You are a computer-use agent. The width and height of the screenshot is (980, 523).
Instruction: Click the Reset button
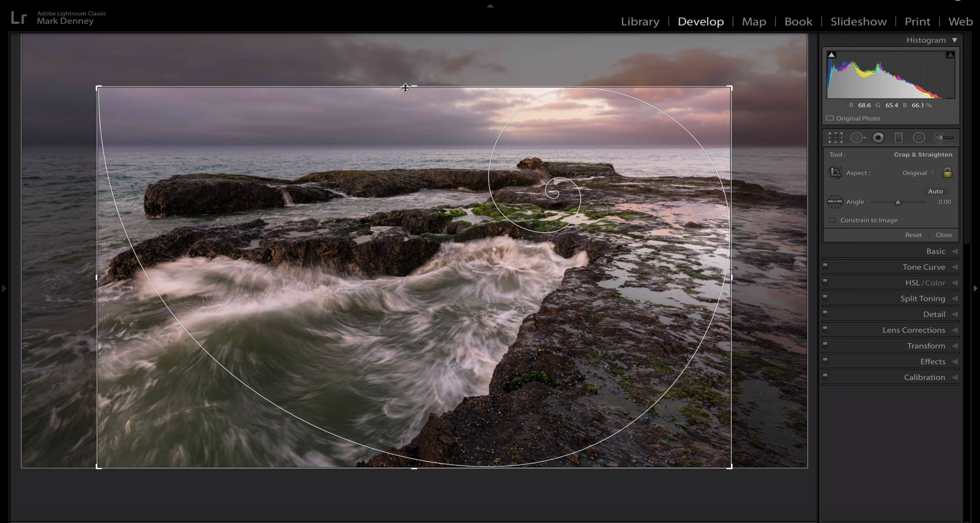coord(914,235)
